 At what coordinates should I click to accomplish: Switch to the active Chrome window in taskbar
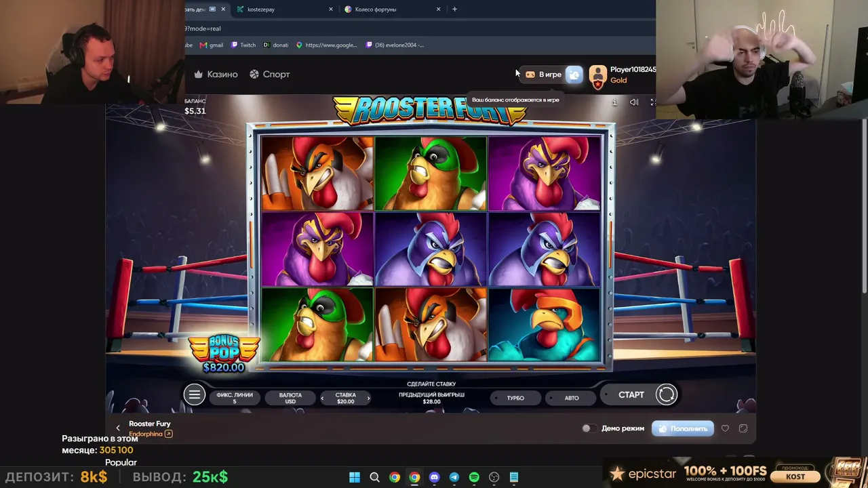coord(414,477)
